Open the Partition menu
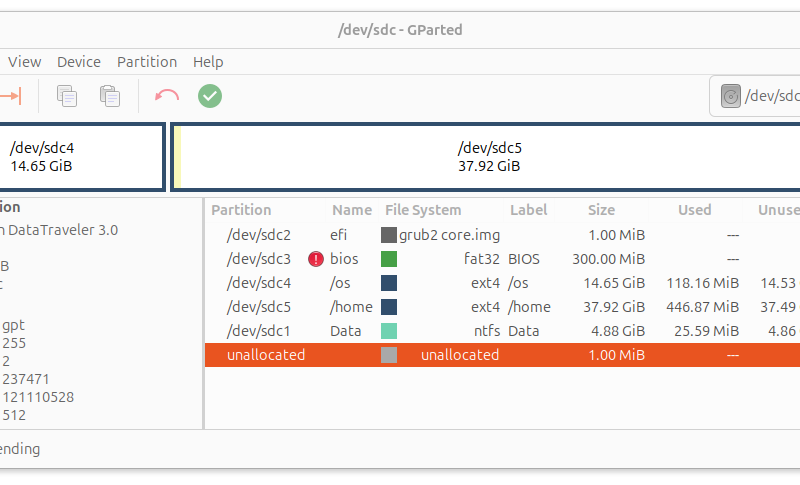 click(x=147, y=62)
